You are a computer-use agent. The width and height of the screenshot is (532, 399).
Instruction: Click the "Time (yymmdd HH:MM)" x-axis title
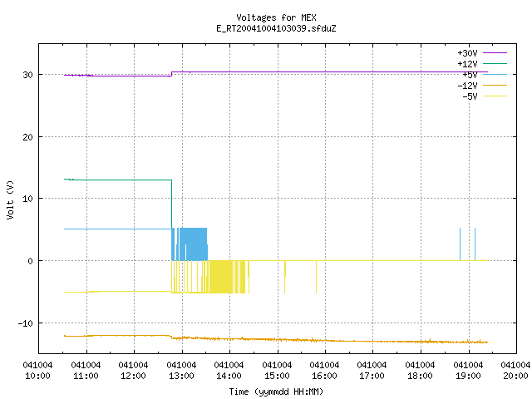click(276, 392)
